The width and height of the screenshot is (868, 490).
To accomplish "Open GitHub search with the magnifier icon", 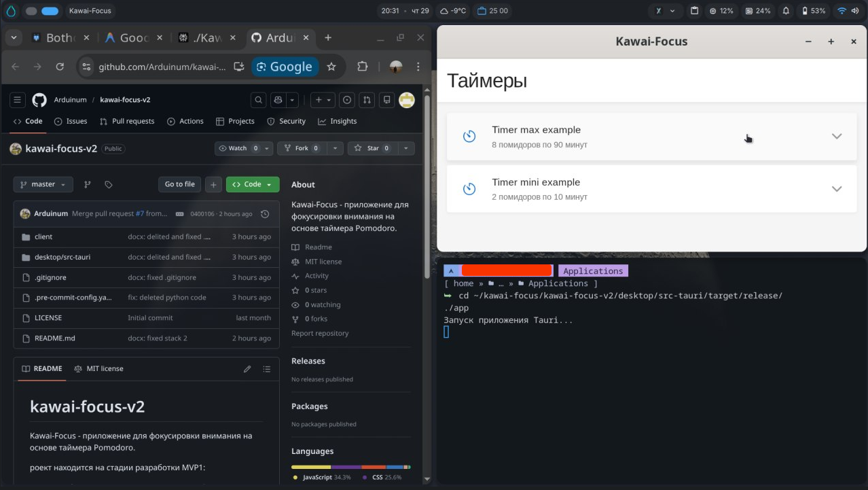I will [x=258, y=100].
